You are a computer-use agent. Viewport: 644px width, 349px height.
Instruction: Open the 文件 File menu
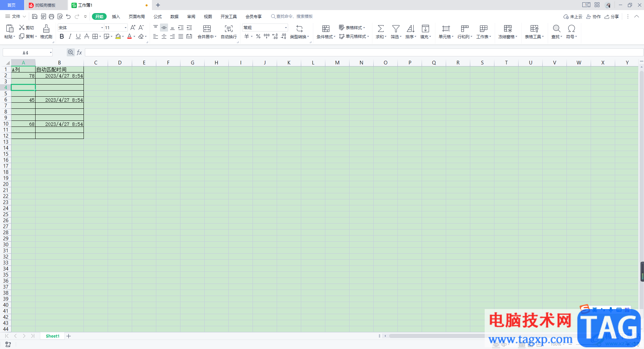click(15, 16)
